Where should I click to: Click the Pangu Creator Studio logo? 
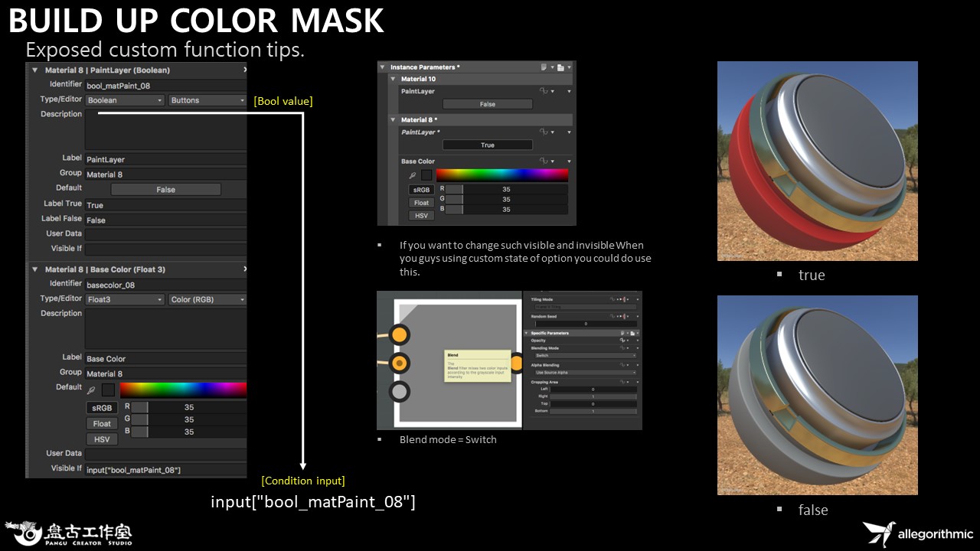[69, 533]
